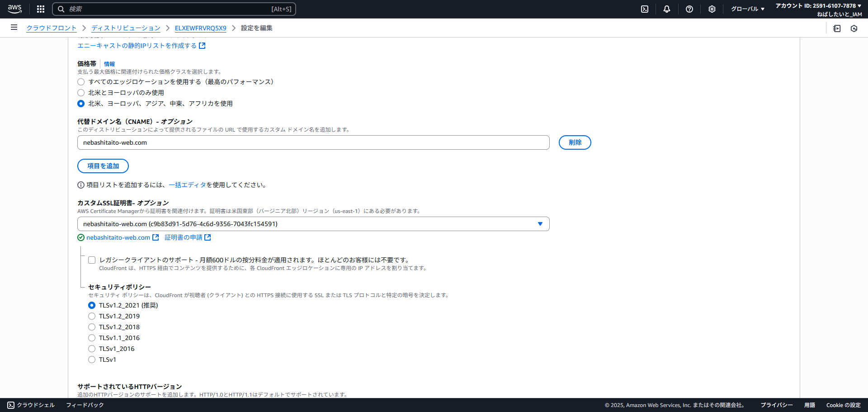This screenshot has height=412, width=868.
Task: Click the green certificate valid check icon
Action: (x=81, y=237)
